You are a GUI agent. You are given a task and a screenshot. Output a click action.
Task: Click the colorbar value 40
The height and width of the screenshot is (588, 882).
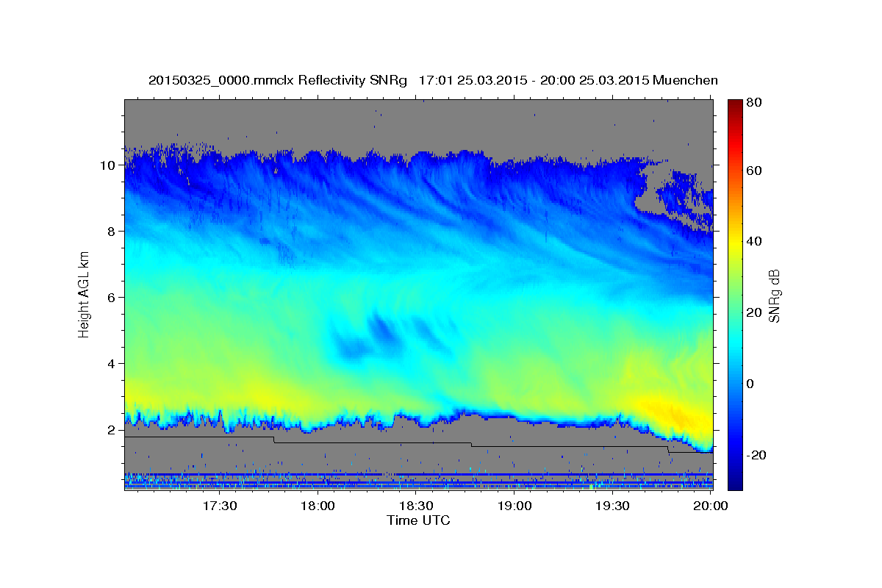pos(753,241)
